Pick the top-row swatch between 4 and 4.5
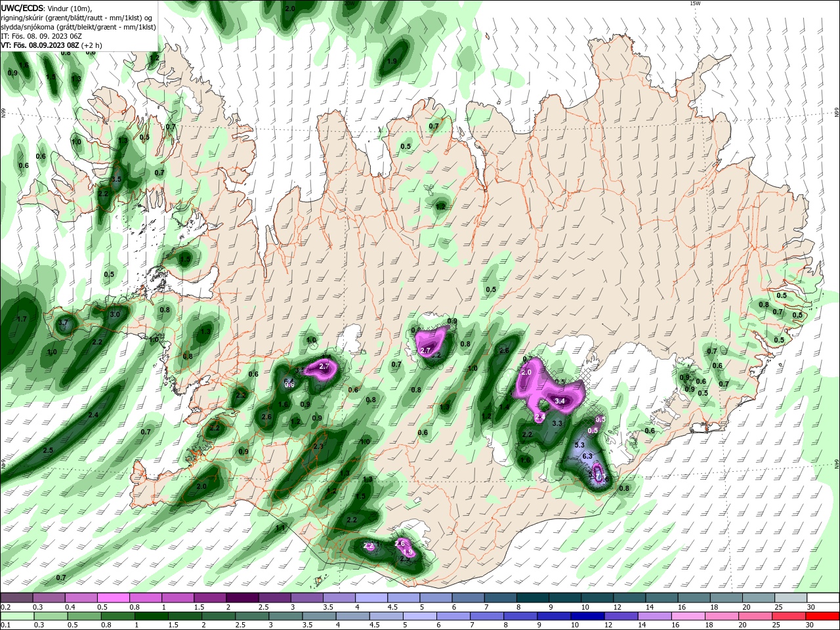 click(x=371, y=598)
